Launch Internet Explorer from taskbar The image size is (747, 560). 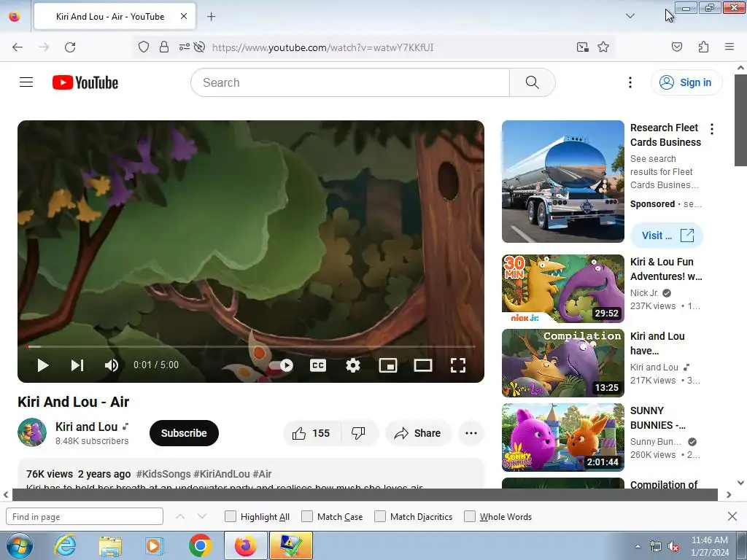click(x=65, y=545)
